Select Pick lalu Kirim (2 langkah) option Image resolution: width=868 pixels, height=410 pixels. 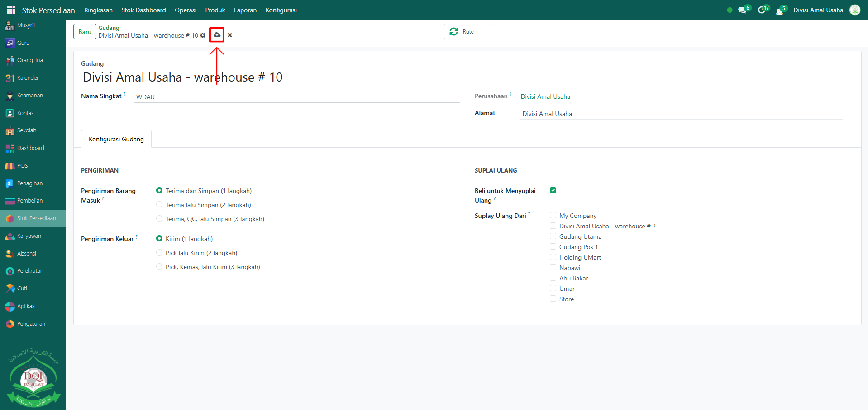point(159,253)
